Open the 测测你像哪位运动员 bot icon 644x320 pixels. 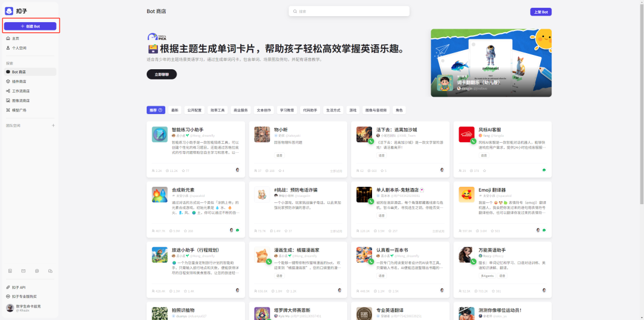point(466,313)
